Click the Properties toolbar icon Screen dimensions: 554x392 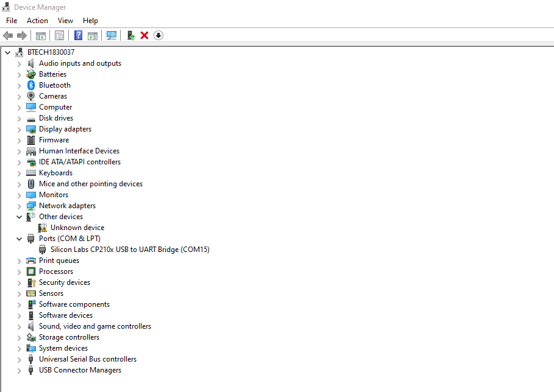(59, 35)
